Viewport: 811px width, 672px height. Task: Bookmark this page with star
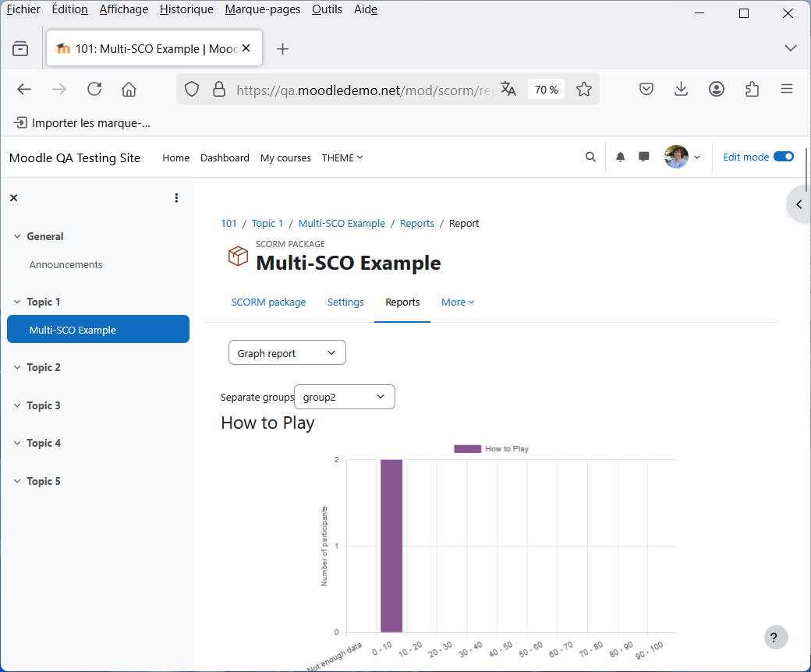click(x=584, y=90)
